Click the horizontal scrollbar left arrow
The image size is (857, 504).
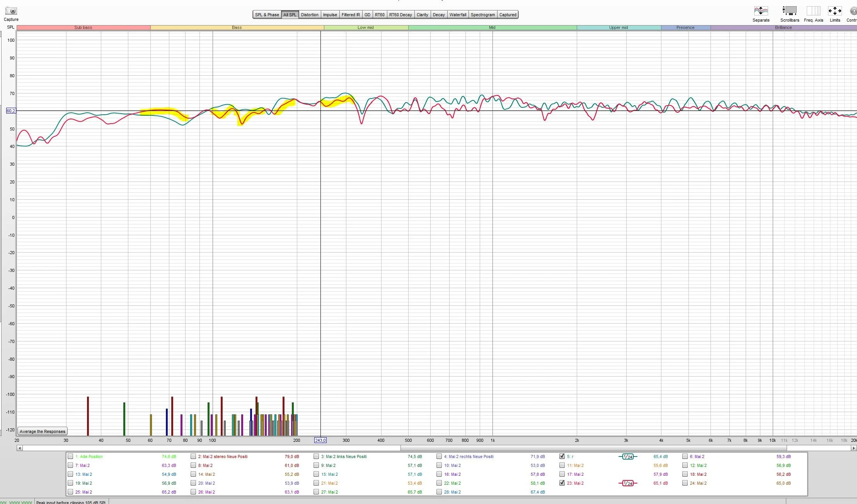[x=19, y=448]
